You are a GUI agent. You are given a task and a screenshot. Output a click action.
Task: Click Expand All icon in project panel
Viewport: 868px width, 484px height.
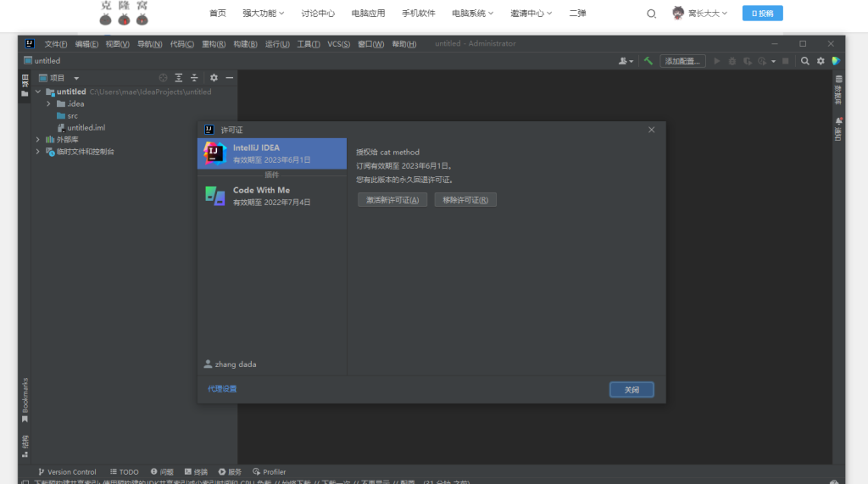[x=178, y=78]
